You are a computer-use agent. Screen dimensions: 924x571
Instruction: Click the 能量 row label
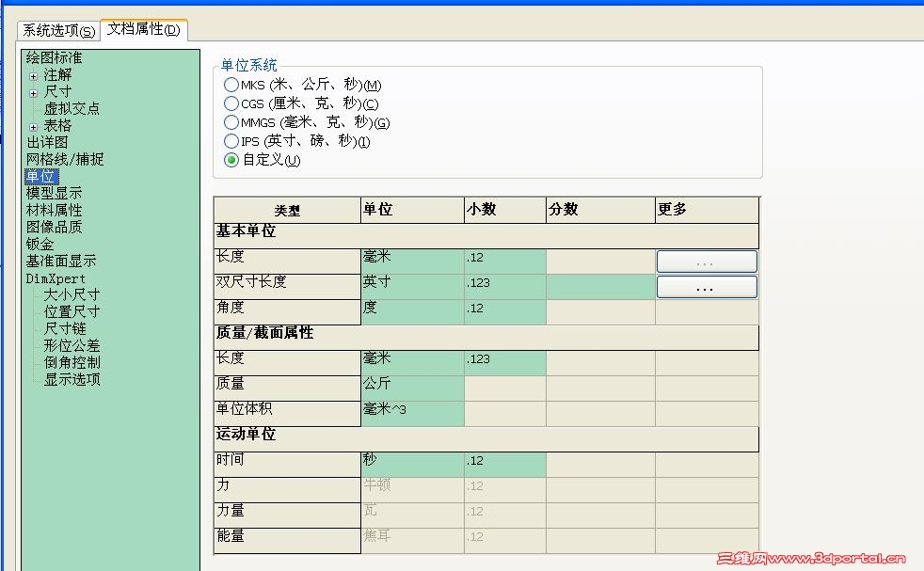[x=287, y=540]
